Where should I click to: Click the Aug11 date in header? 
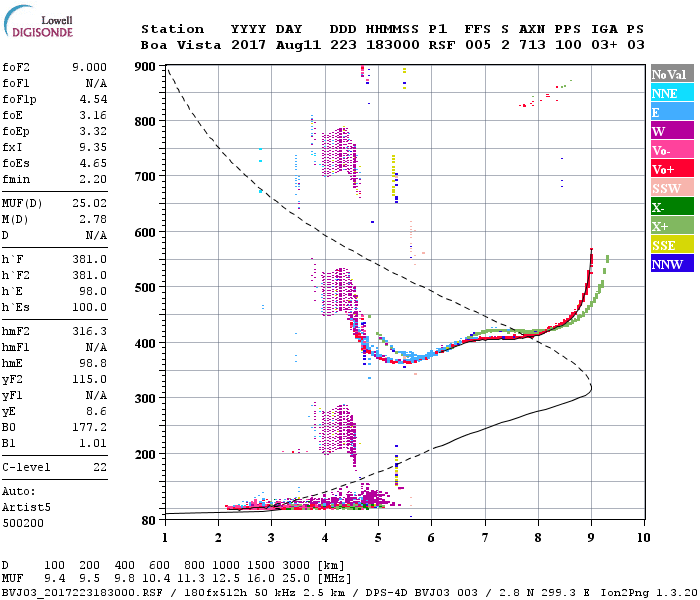[x=298, y=45]
